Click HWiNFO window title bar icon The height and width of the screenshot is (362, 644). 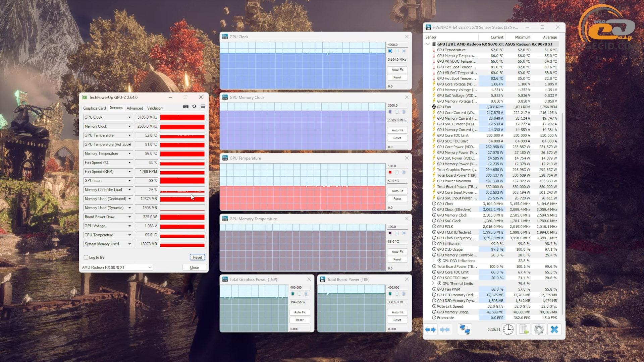[428, 27]
